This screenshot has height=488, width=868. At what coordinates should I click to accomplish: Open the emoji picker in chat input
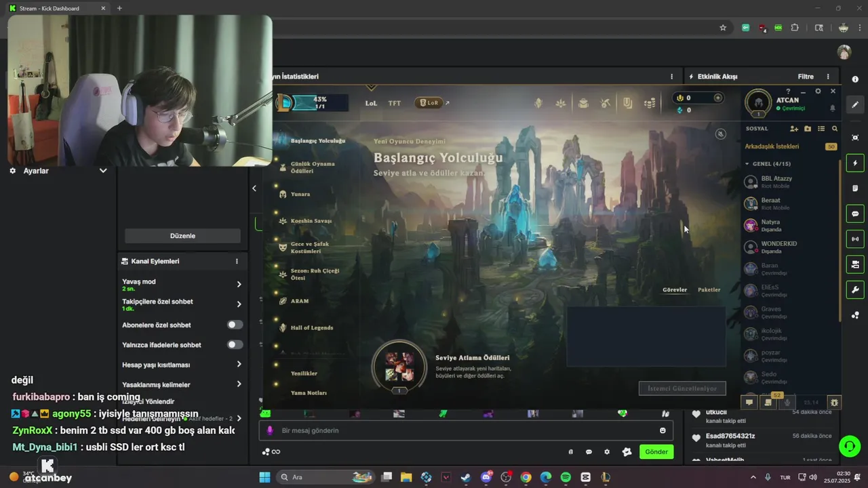[663, 430]
